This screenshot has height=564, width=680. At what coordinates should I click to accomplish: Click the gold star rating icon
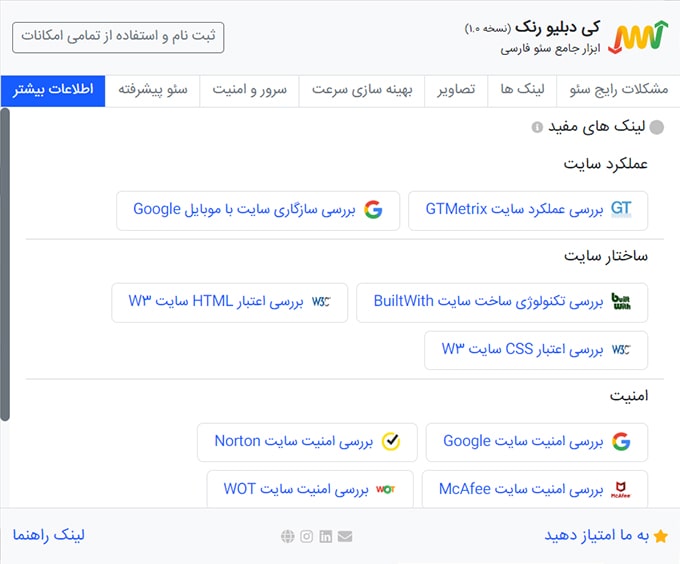[x=660, y=536]
